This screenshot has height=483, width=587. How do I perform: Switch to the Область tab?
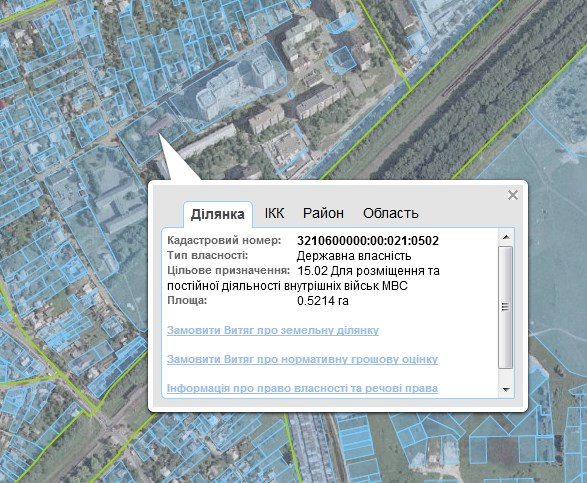click(x=390, y=213)
